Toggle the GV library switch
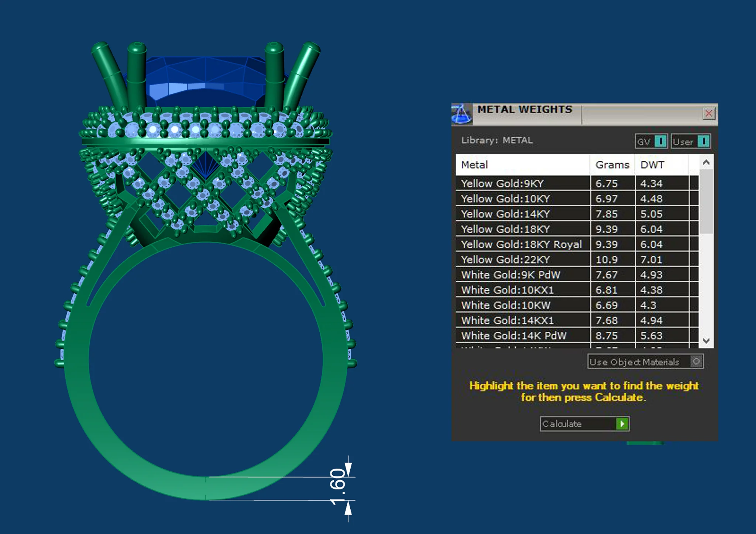 coord(651,141)
